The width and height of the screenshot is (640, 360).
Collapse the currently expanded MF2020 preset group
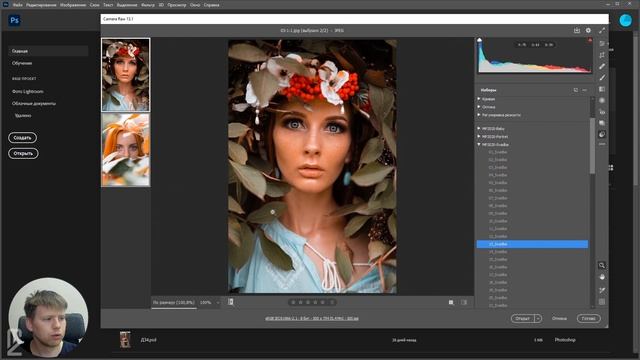click(479, 144)
